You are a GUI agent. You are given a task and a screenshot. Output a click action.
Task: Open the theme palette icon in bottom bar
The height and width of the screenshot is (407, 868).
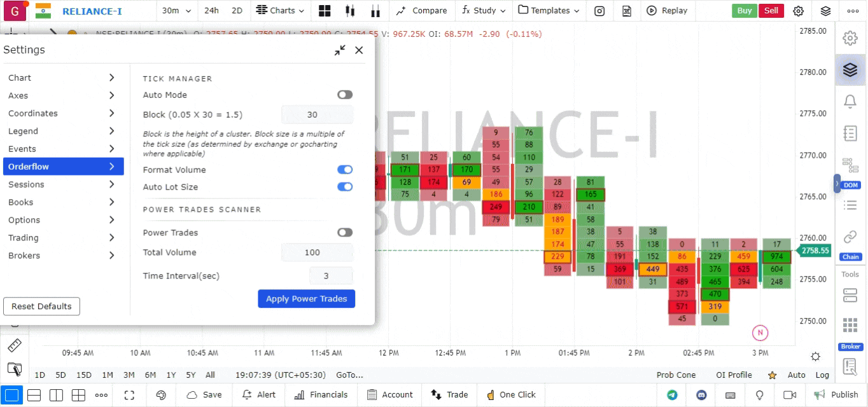[x=160, y=395]
